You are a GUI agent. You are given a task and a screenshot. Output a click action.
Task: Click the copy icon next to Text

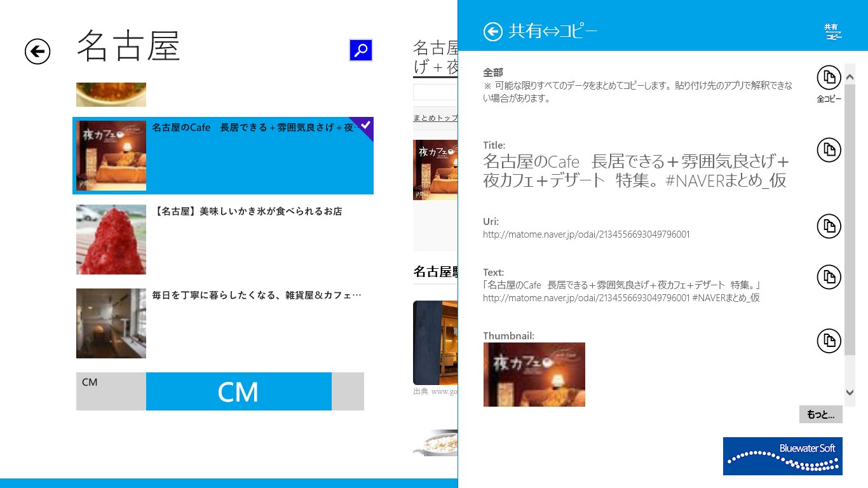(829, 277)
